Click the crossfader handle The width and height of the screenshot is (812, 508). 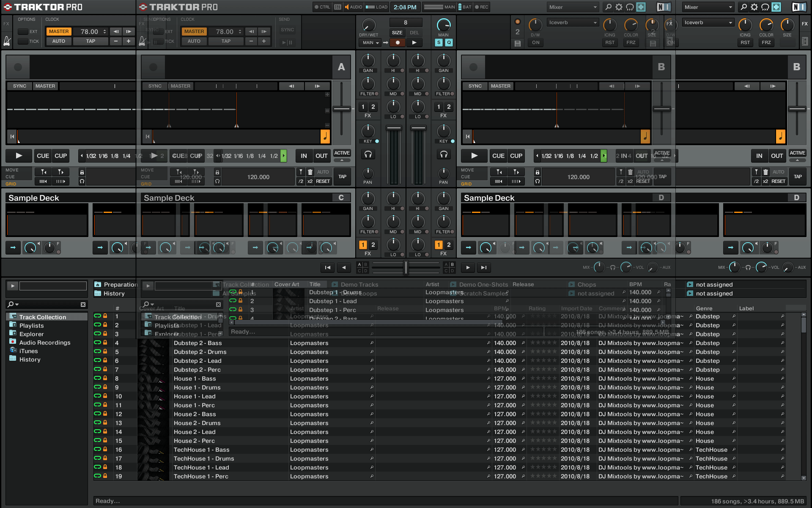[406, 267]
